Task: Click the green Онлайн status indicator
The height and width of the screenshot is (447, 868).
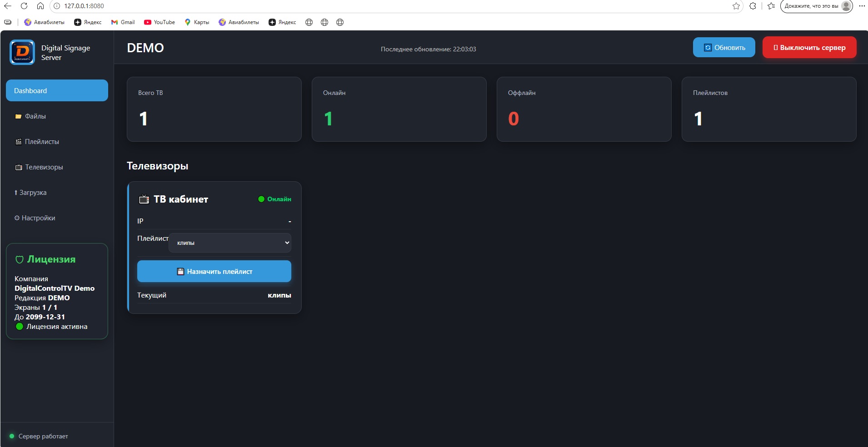Action: pyautogui.click(x=275, y=199)
